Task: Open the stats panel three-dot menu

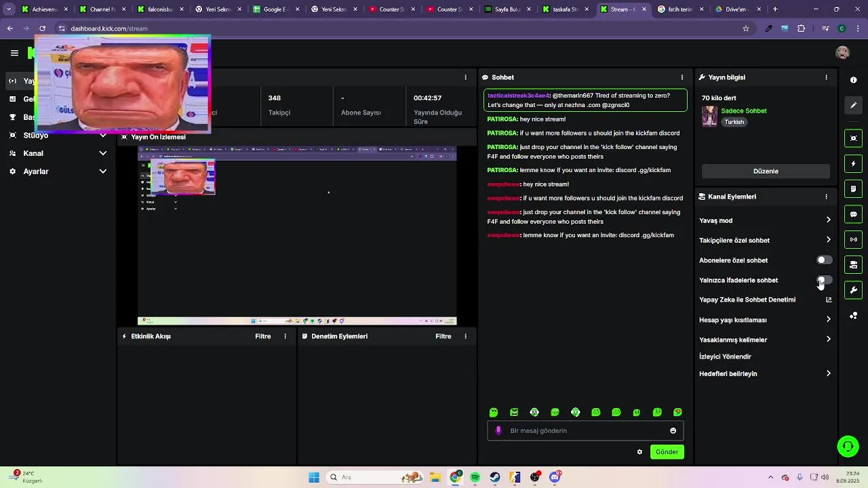Action: [x=465, y=77]
